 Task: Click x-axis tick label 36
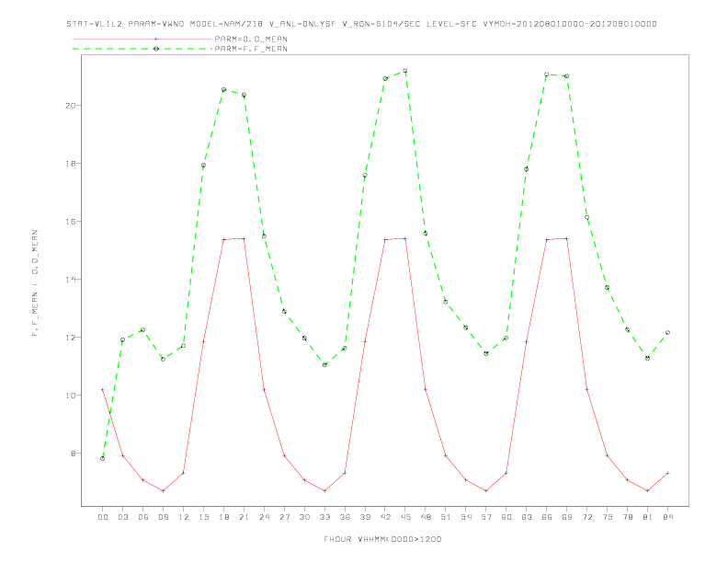345,517
